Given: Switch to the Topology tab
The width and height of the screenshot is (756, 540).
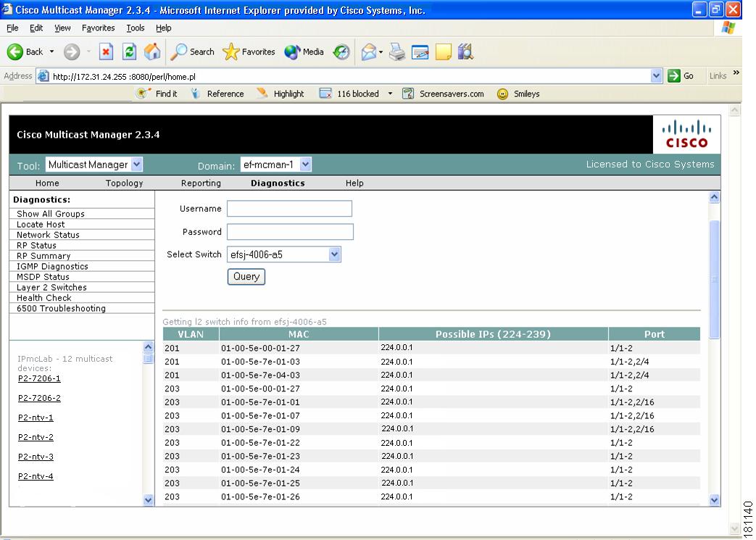Looking at the screenshot, I should (125, 183).
